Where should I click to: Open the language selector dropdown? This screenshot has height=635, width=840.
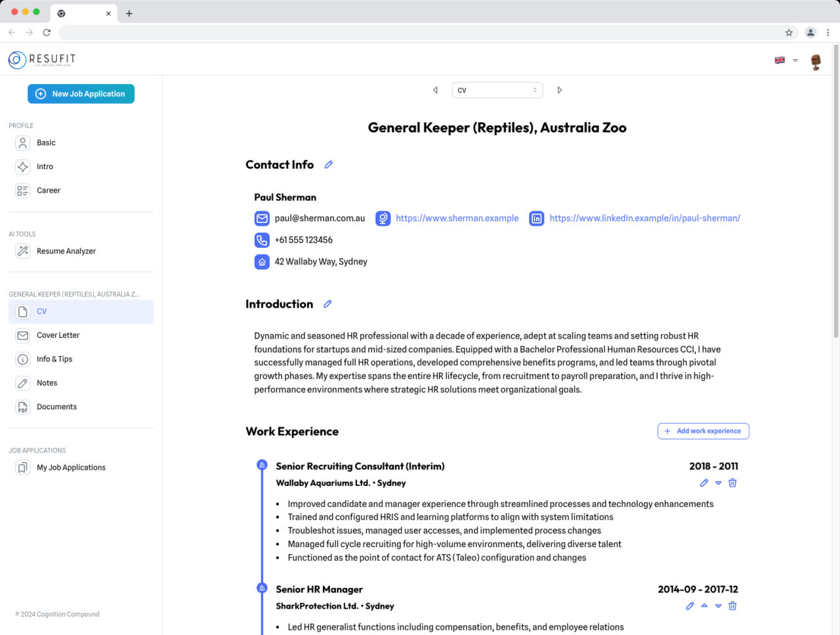pos(786,60)
